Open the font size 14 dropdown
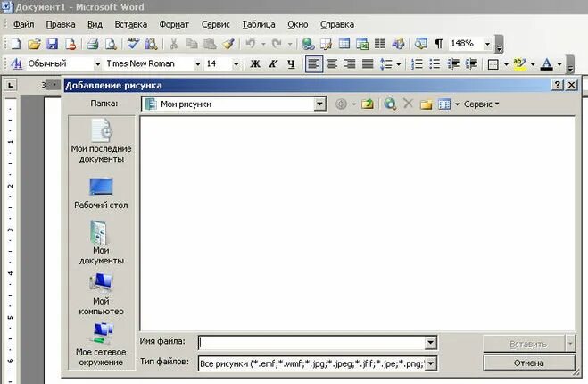The height and width of the screenshot is (384, 588). pyautogui.click(x=236, y=64)
